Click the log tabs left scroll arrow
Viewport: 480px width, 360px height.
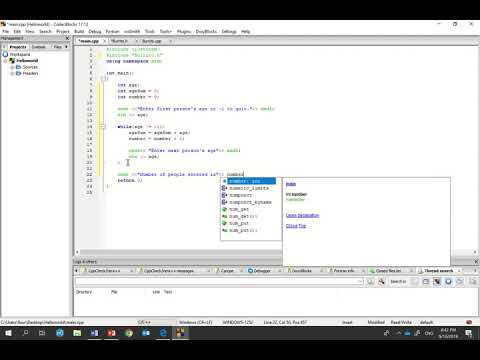76,271
